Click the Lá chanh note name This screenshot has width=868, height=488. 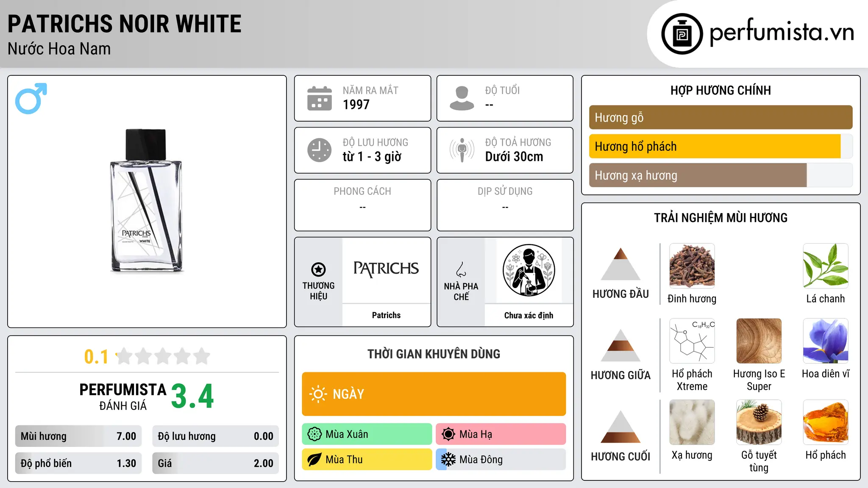point(826,299)
